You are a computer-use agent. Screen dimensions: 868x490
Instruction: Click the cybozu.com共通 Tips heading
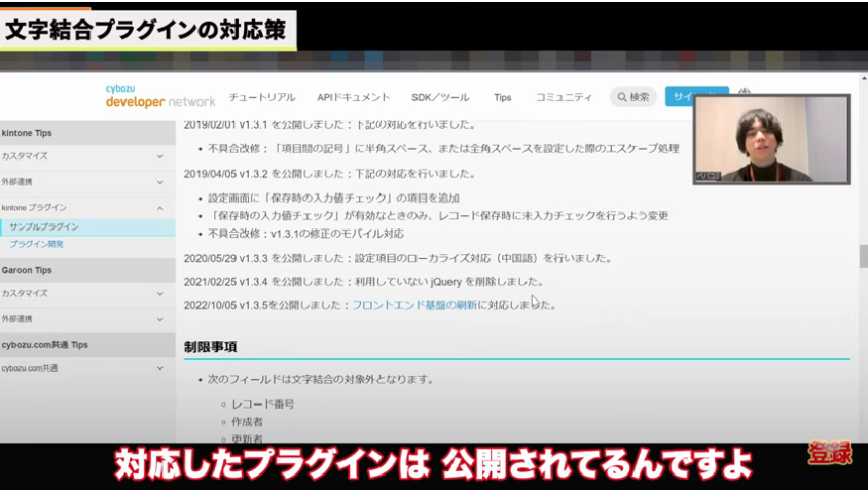click(x=87, y=345)
